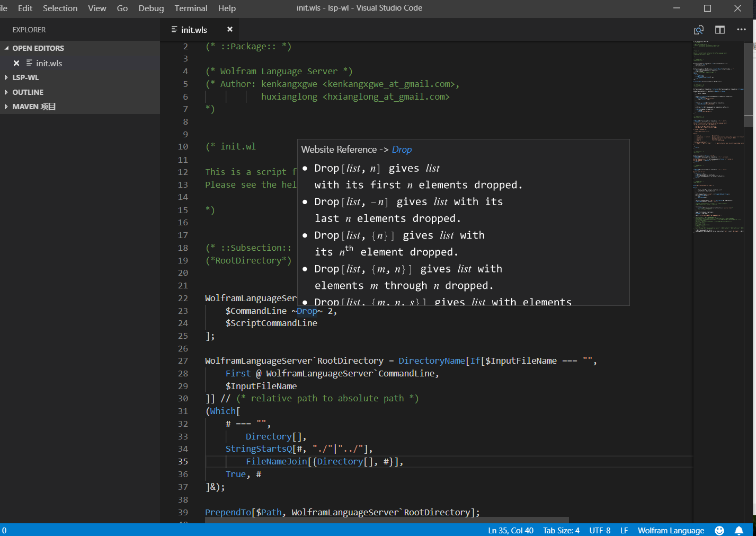
Task: Click the Drop function on line 23
Action: pyautogui.click(x=307, y=311)
